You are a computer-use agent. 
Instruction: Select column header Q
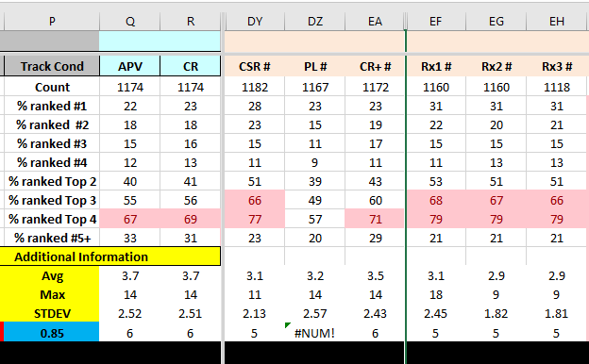[130, 22]
